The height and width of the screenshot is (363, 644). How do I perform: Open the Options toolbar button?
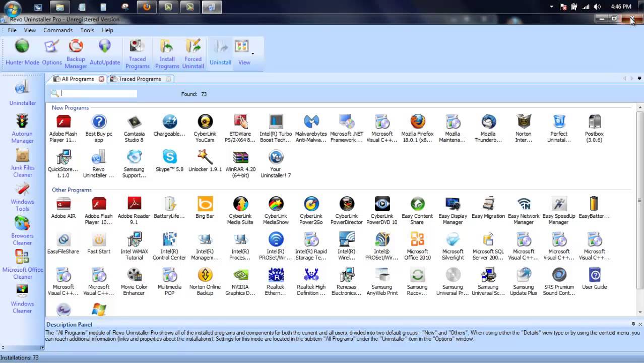(x=52, y=52)
